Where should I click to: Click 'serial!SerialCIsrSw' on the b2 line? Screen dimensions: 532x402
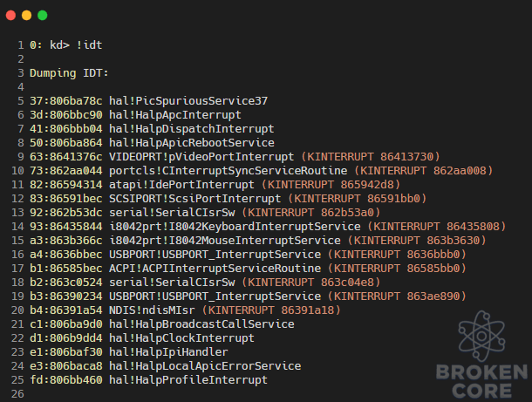(172, 283)
